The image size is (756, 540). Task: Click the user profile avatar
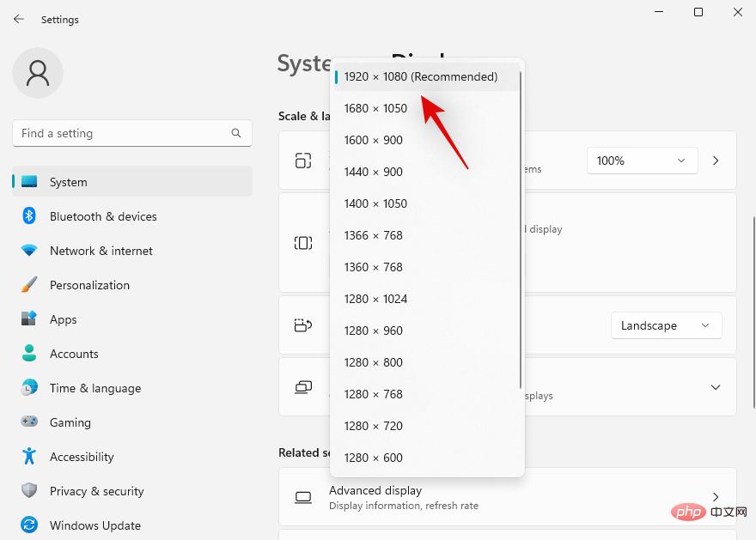coord(38,74)
